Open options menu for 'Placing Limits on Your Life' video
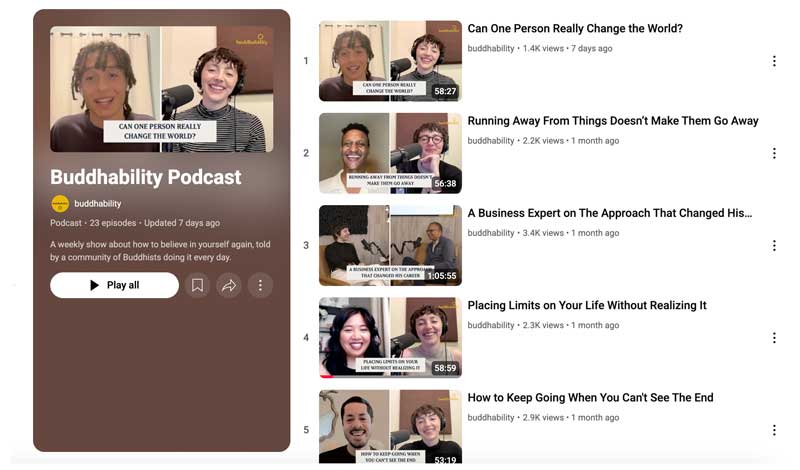 pyautogui.click(x=774, y=338)
